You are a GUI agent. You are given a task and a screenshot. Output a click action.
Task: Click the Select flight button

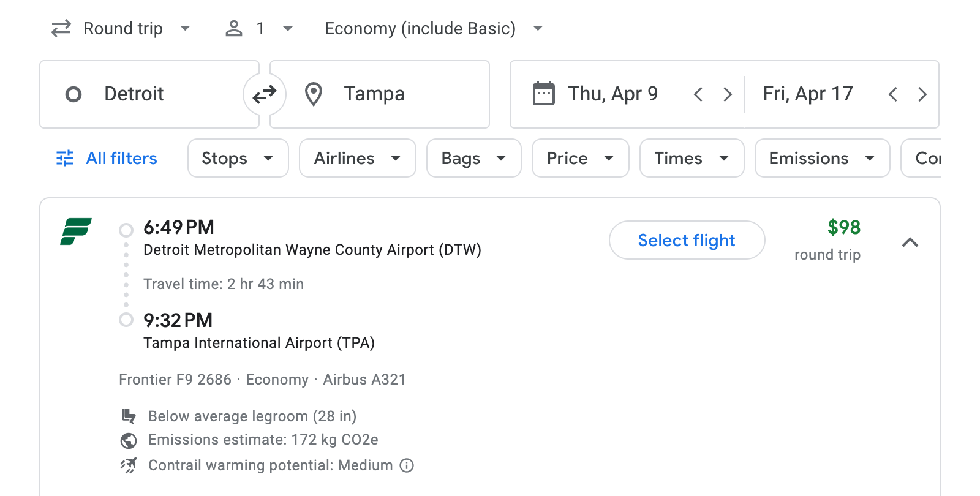(686, 240)
